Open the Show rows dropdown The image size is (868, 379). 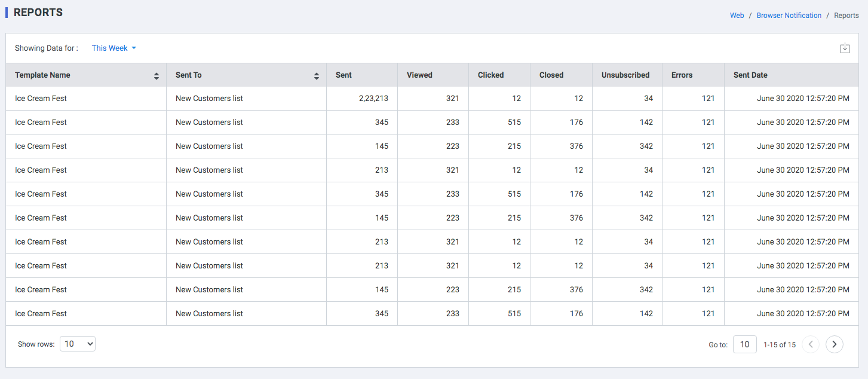[78, 344]
